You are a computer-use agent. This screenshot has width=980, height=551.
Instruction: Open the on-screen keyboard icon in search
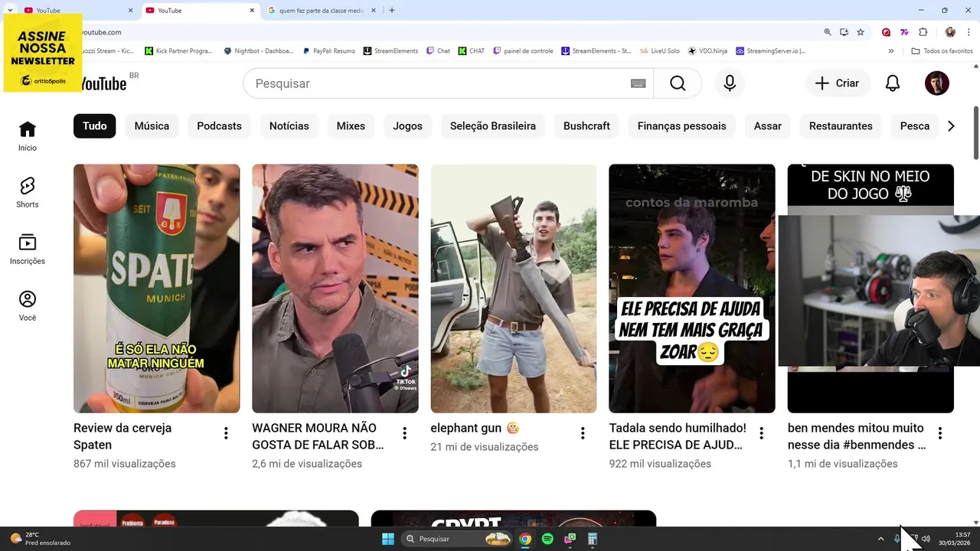click(x=638, y=83)
